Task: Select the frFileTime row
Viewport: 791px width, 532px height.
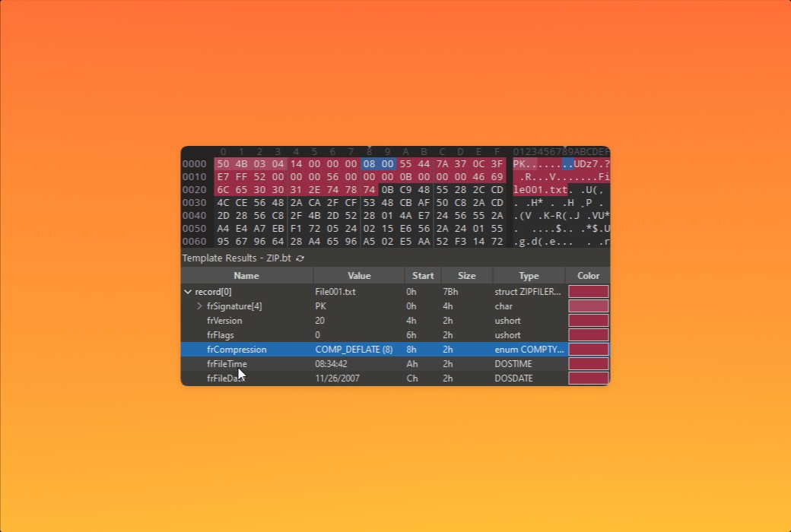Action: (226, 363)
